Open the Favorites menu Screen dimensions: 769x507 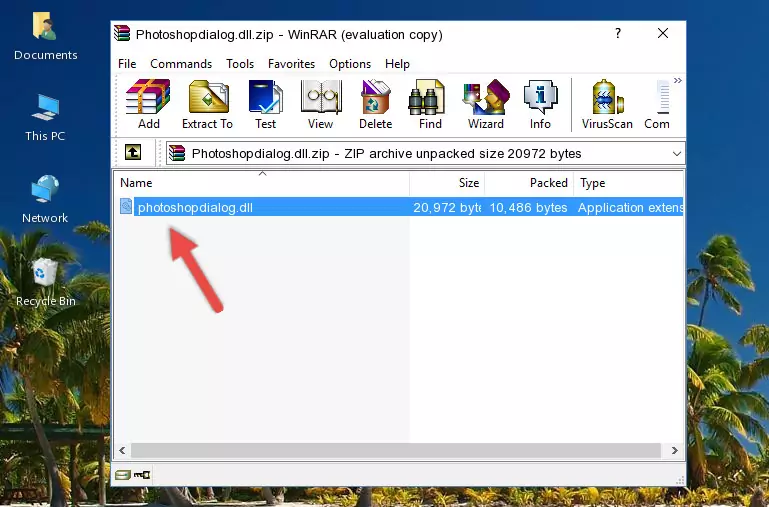click(291, 64)
